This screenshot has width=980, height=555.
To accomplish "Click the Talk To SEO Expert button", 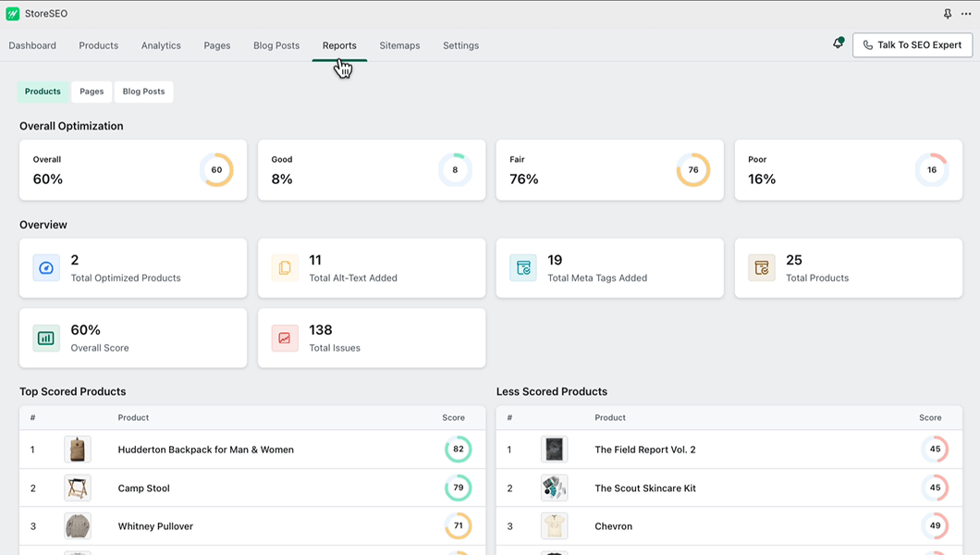I will coord(912,44).
